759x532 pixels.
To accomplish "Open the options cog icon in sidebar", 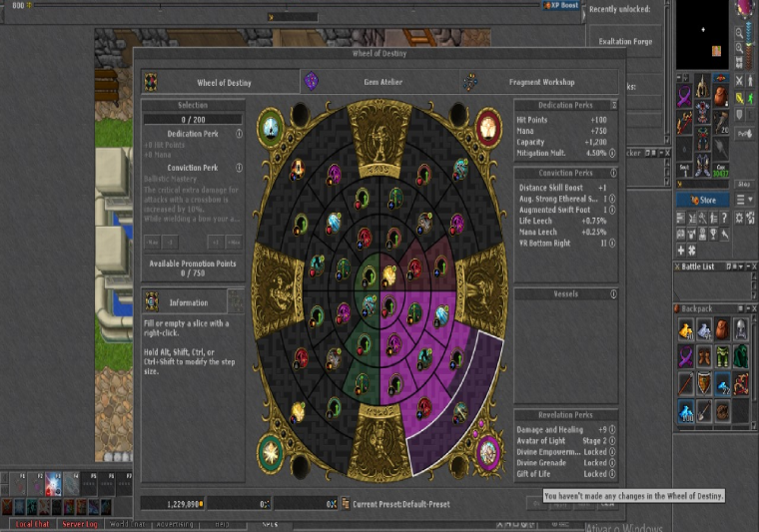I will tap(740, 219).
